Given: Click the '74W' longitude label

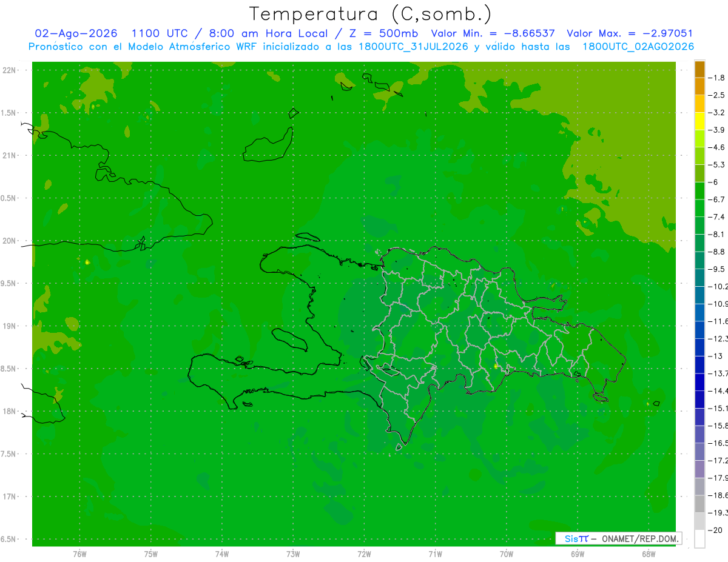Looking at the screenshot, I should pos(222,554).
